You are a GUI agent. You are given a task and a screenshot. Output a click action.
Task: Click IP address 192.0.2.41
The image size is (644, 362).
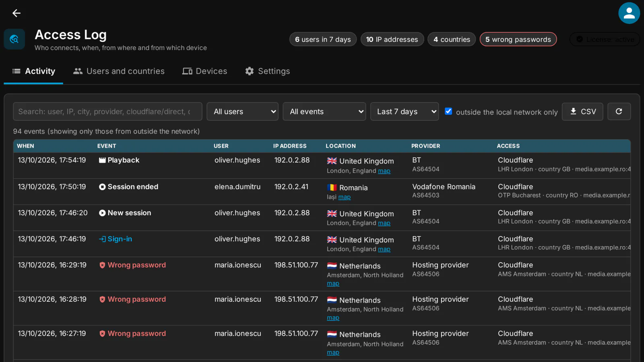pos(291,187)
